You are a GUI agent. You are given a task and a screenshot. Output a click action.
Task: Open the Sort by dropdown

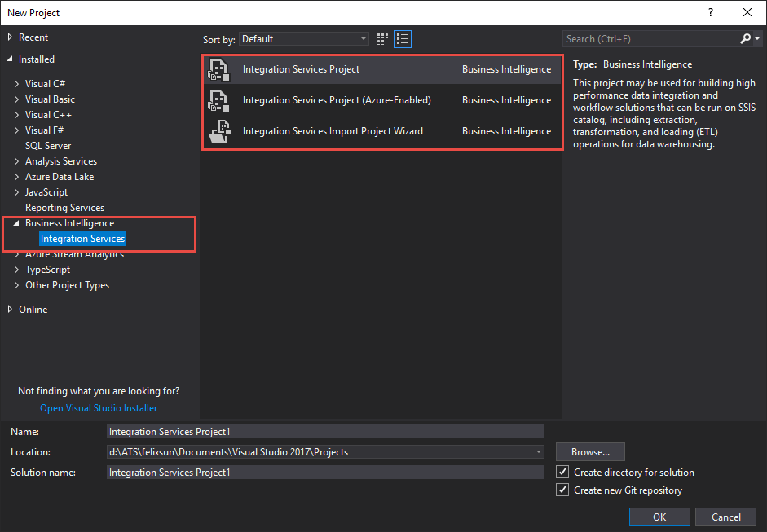304,39
